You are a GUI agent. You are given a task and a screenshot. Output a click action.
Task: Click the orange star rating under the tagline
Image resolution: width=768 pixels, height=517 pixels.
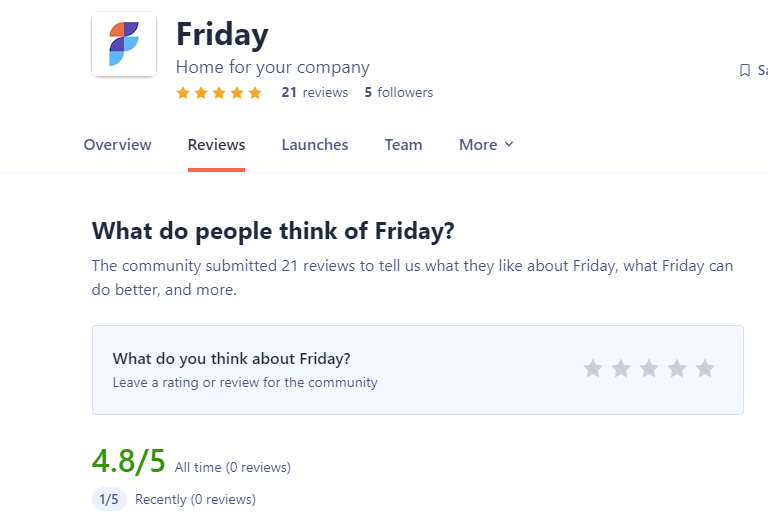[219, 93]
